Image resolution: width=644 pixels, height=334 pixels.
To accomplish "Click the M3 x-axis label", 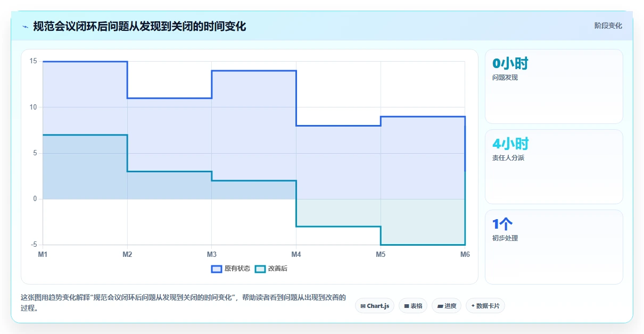I will pos(212,255).
